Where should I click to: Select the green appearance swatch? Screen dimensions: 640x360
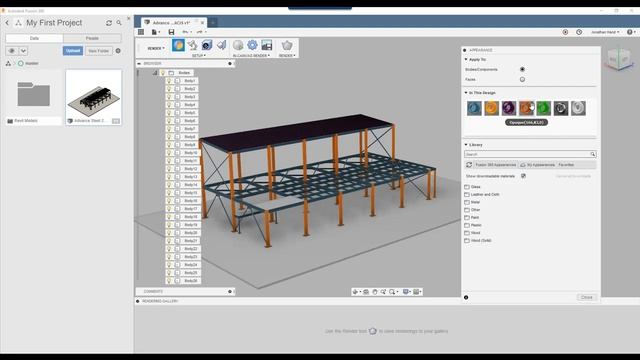[544, 108]
